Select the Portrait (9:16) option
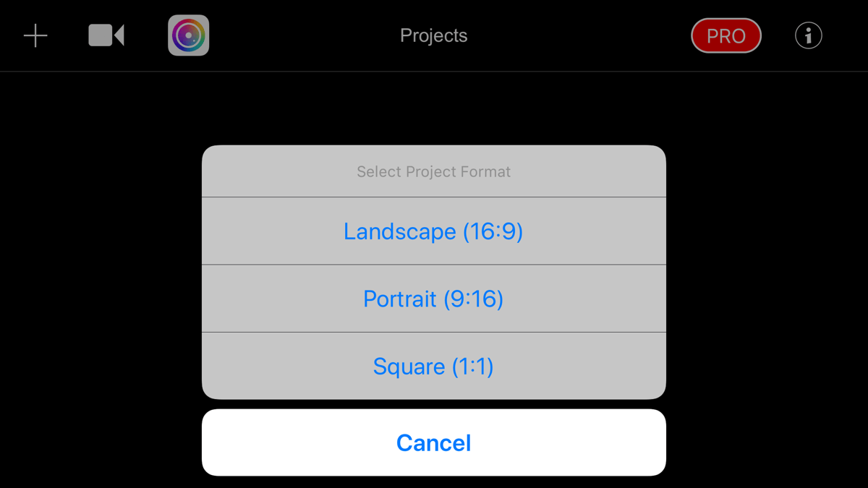Image resolution: width=868 pixels, height=488 pixels. [x=433, y=299]
